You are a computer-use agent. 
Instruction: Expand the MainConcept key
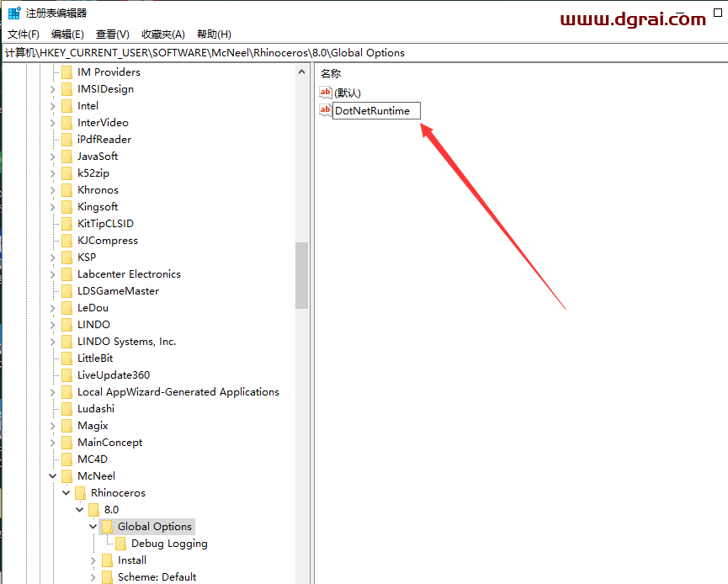pos(52,443)
